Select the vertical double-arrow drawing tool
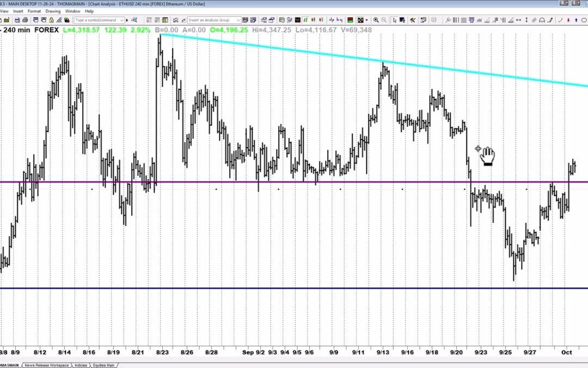 526,20
